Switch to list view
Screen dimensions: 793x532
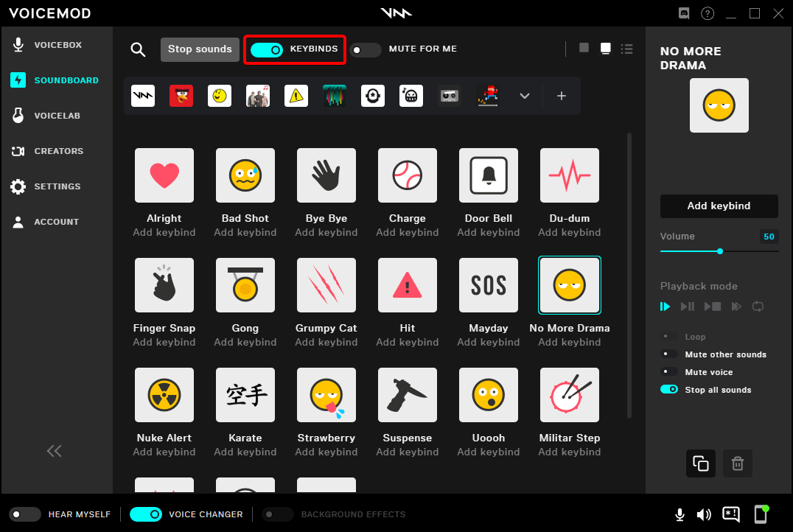[x=627, y=49]
